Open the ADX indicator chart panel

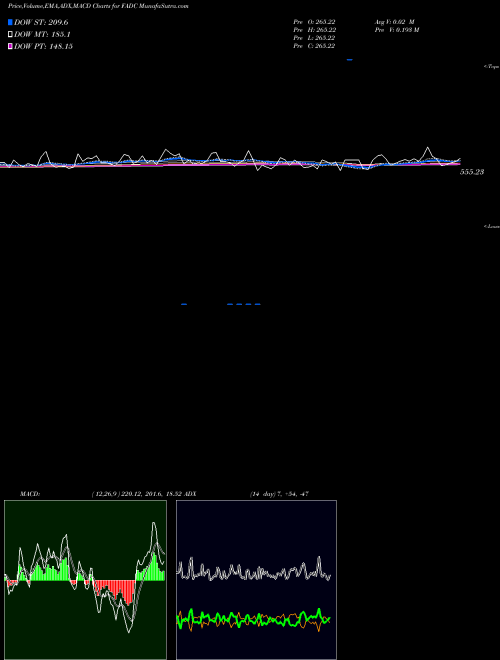point(256,580)
